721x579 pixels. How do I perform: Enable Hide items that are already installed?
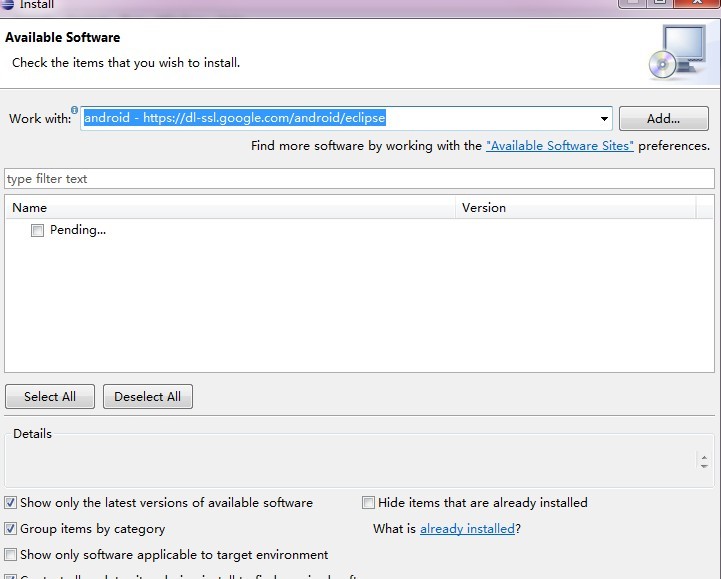tap(369, 503)
